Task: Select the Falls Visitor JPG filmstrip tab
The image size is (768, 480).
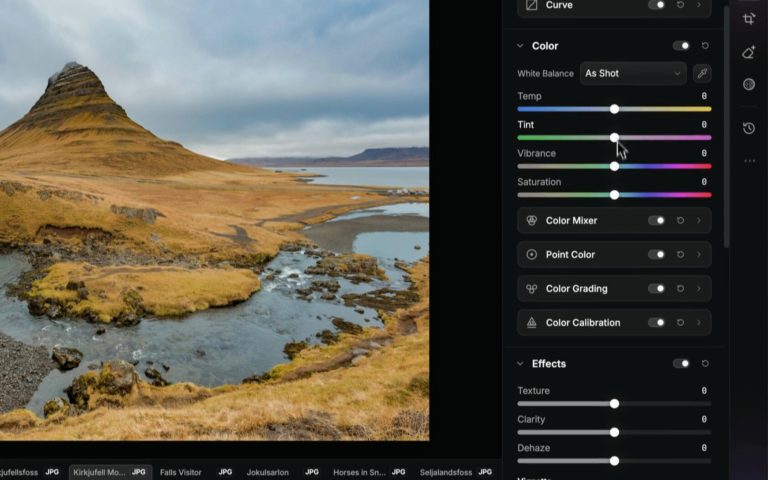Action: coord(196,472)
